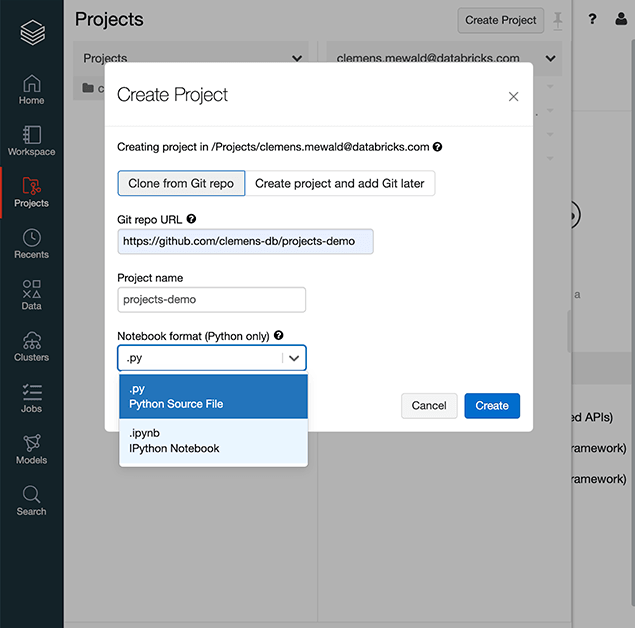Click the Databricks logo icon
Image resolution: width=635 pixels, height=628 pixels.
tap(32, 33)
